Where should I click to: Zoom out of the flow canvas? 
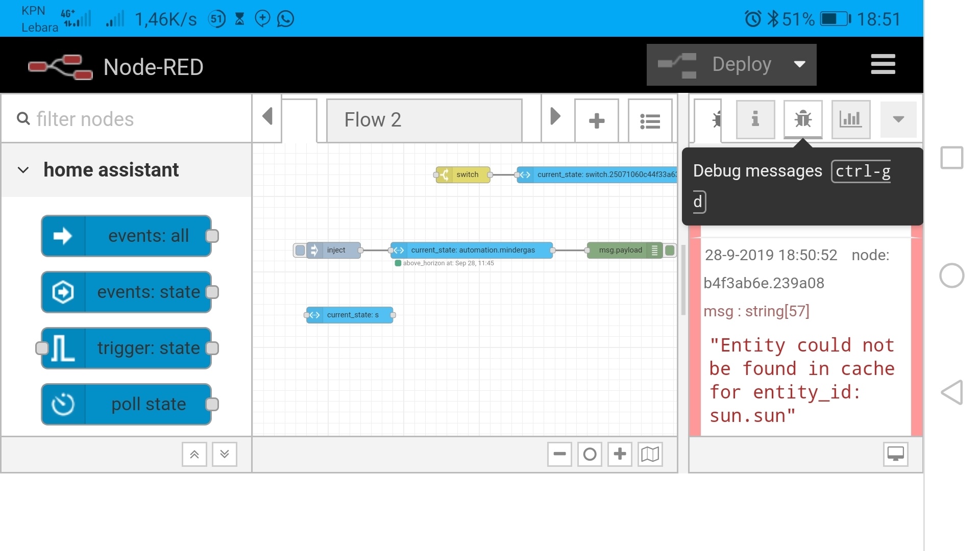pos(559,454)
